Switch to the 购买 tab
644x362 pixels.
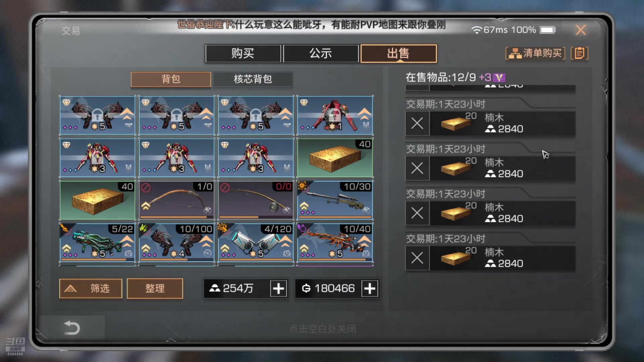243,53
